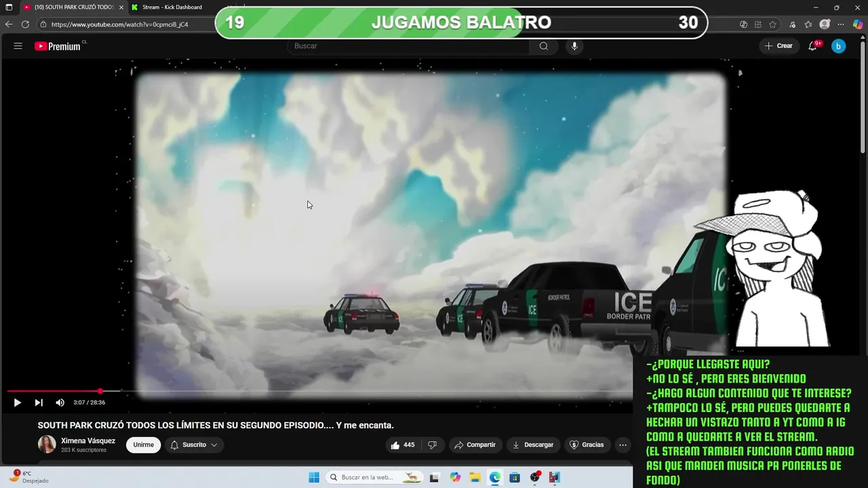Viewport: 868px width, 488px height.
Task: Send Gracias super thanks
Action: pyautogui.click(x=587, y=445)
